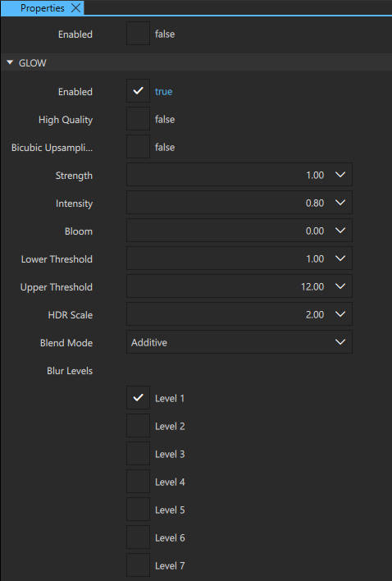392x581 pixels.
Task: Enable blur Level 4
Action: click(x=138, y=482)
